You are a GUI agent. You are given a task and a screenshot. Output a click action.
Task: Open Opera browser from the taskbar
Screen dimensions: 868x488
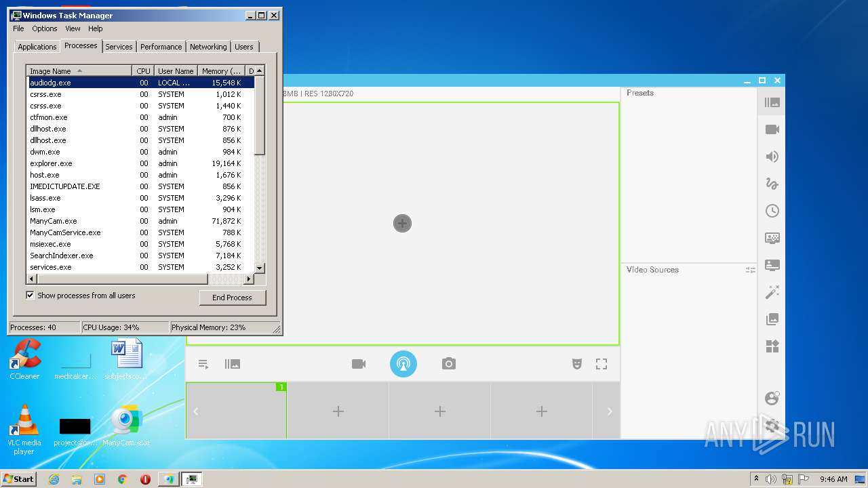click(145, 479)
